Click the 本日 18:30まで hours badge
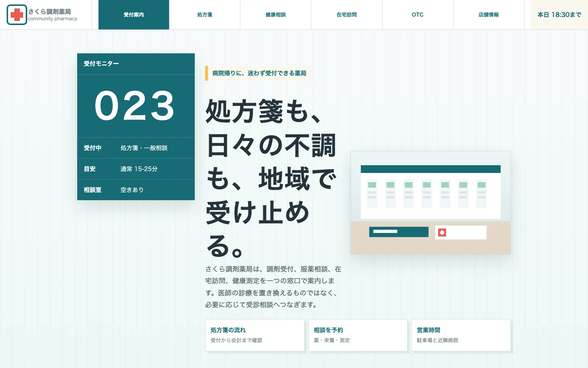 point(559,15)
